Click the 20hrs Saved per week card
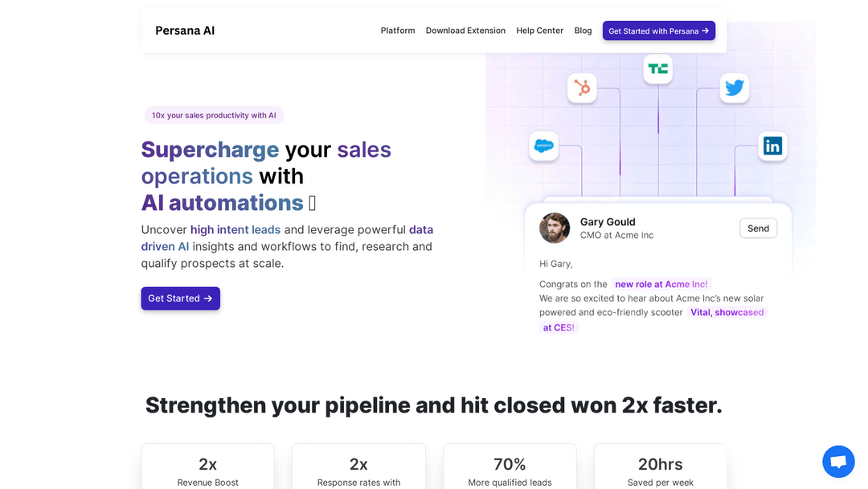Image resolution: width=868 pixels, height=489 pixels. click(x=660, y=470)
